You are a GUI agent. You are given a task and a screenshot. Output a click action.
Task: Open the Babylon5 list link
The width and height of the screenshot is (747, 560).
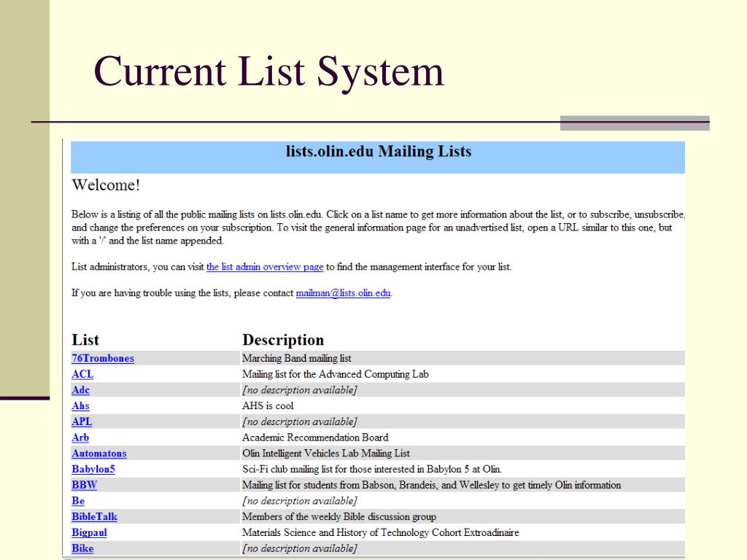pyautogui.click(x=93, y=469)
